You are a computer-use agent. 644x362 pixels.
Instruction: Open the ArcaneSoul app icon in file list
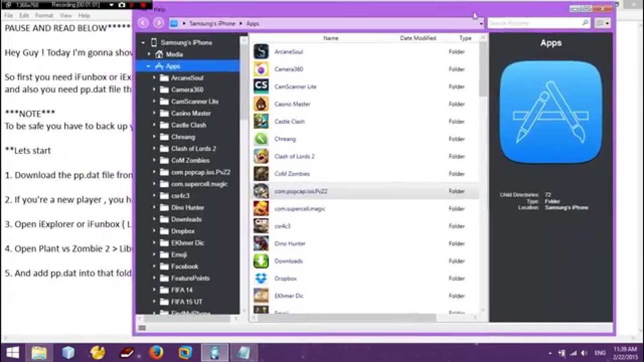point(261,51)
